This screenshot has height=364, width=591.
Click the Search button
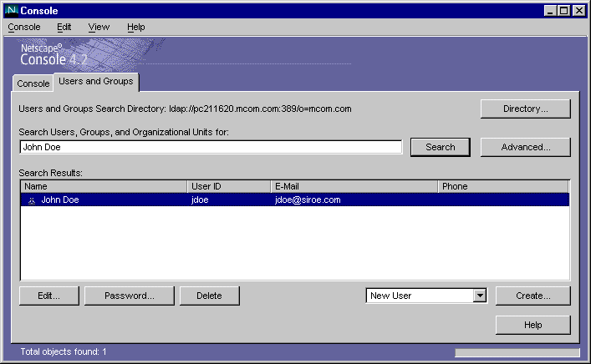[441, 147]
